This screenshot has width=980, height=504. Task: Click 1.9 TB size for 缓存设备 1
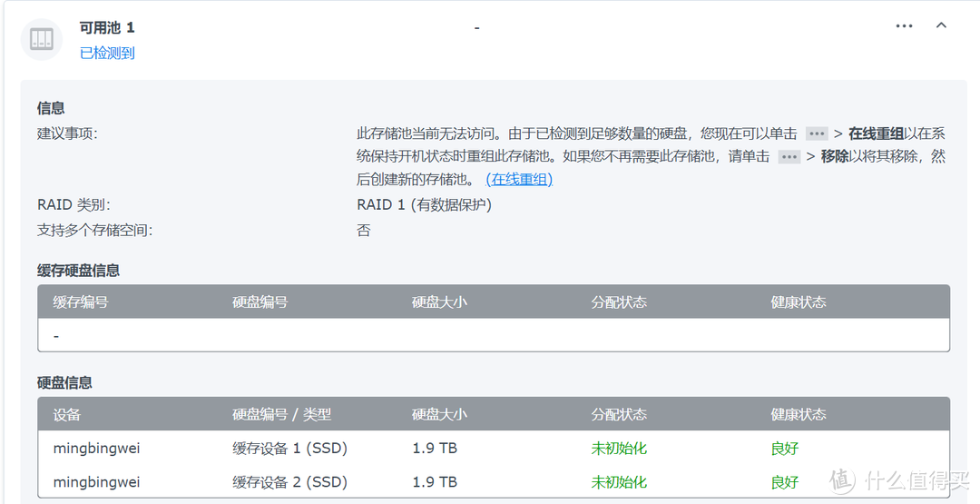click(x=435, y=449)
